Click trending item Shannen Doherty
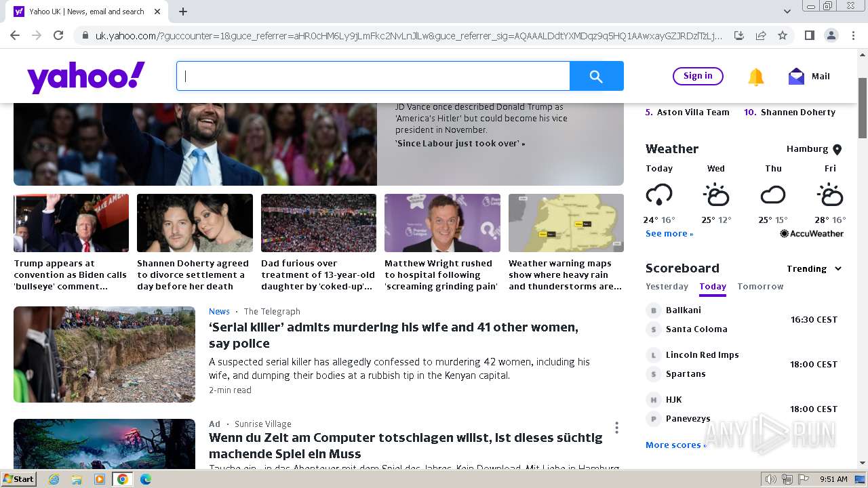Image resolution: width=868 pixels, height=488 pixels. coord(798,113)
